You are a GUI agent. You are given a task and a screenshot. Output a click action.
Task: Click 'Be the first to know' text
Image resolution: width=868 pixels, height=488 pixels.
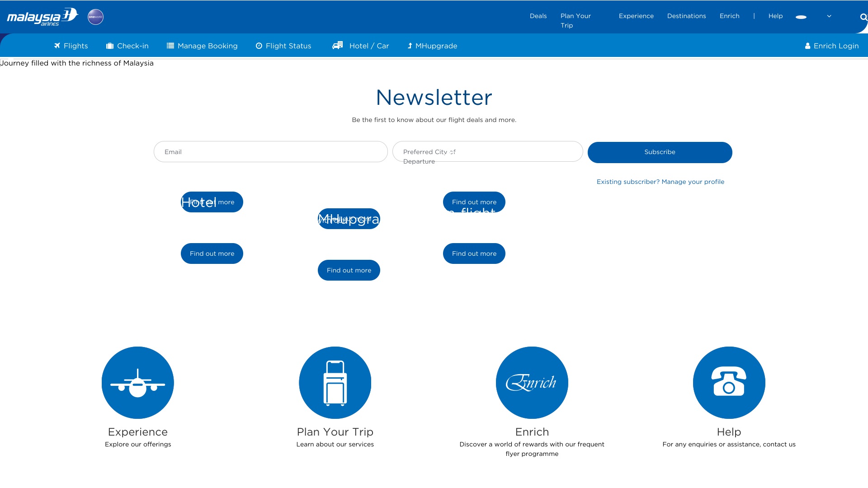click(x=434, y=120)
